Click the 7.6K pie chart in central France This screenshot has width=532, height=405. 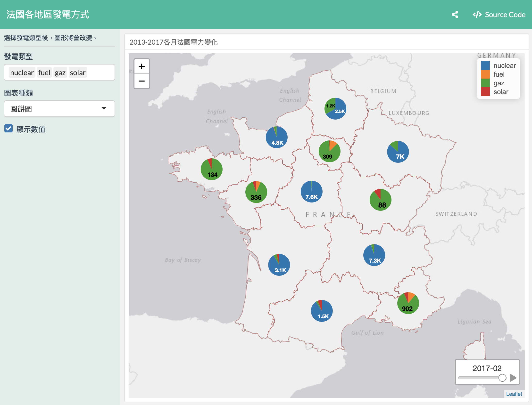311,191
